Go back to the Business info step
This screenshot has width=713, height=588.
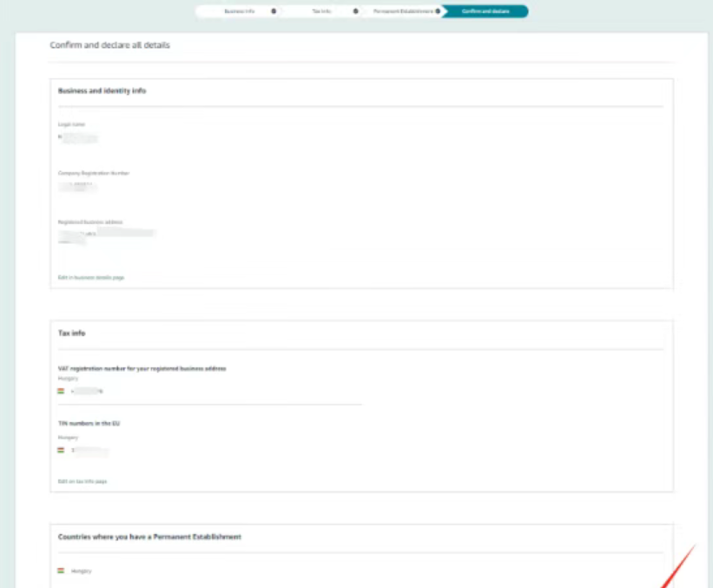tap(239, 11)
